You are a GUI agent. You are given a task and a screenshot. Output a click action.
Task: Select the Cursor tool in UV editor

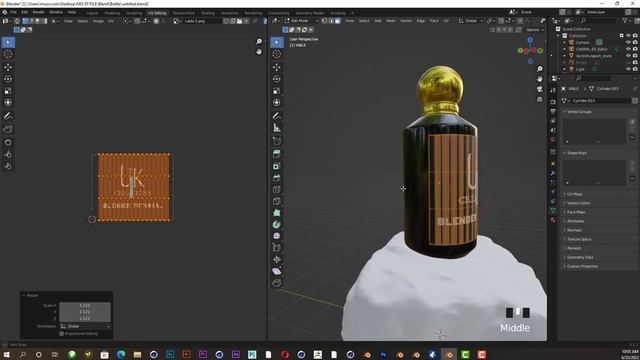[8, 54]
